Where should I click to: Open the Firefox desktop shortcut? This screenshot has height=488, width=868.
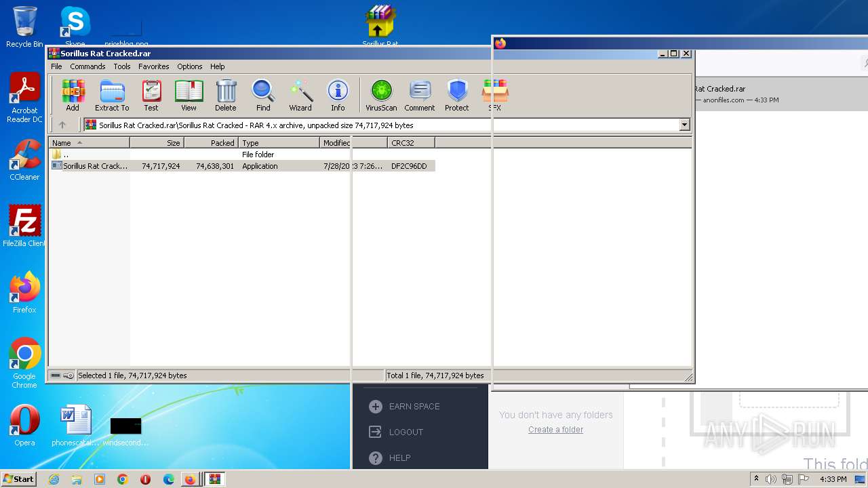click(x=24, y=292)
